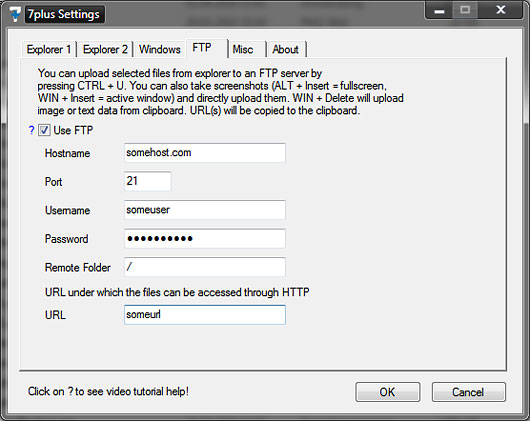Click the 7plus app icon in title bar
530x421 pixels.
15,15
